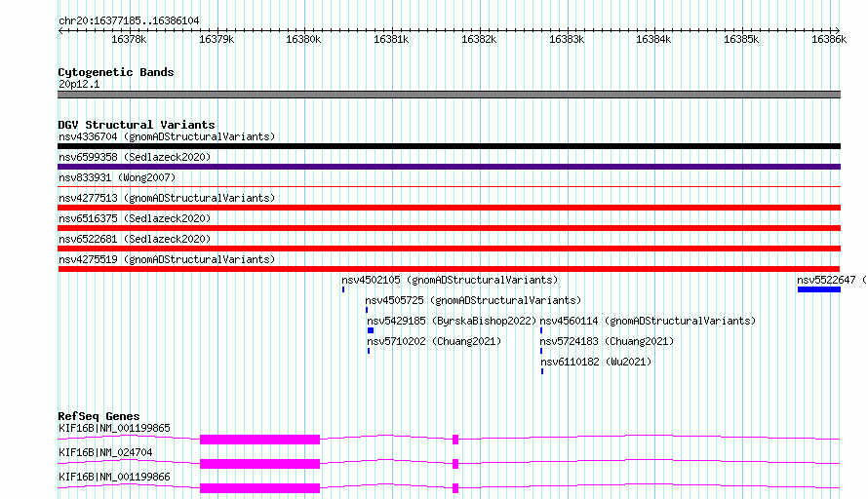Click the nsv5724183 blue tick marker
The width and height of the screenshot is (868, 499).
click(541, 351)
